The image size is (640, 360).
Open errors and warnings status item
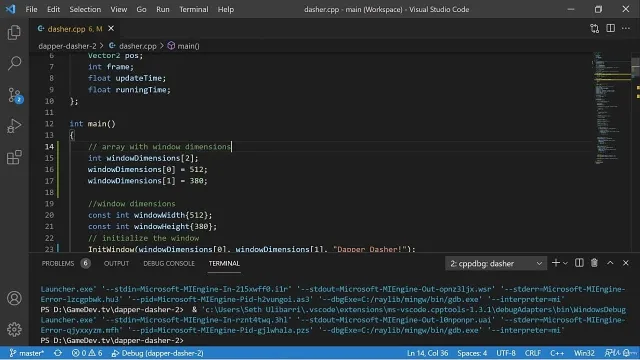(x=87, y=353)
